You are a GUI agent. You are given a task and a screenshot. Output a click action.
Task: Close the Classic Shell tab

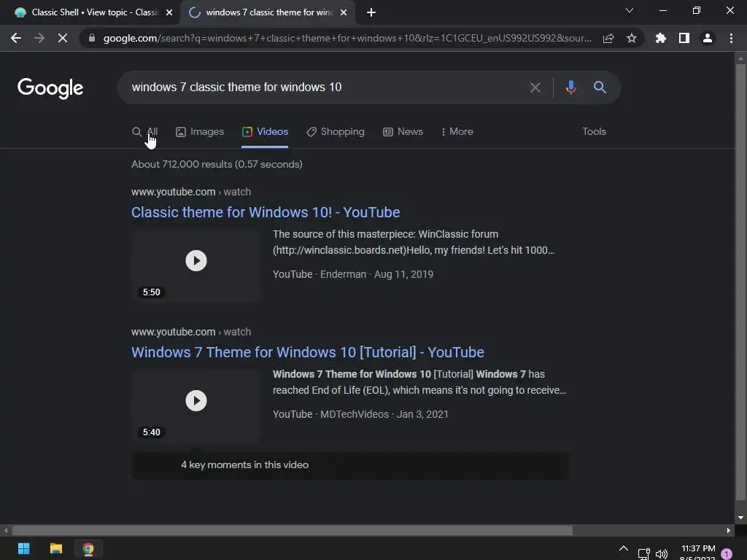click(x=169, y=12)
